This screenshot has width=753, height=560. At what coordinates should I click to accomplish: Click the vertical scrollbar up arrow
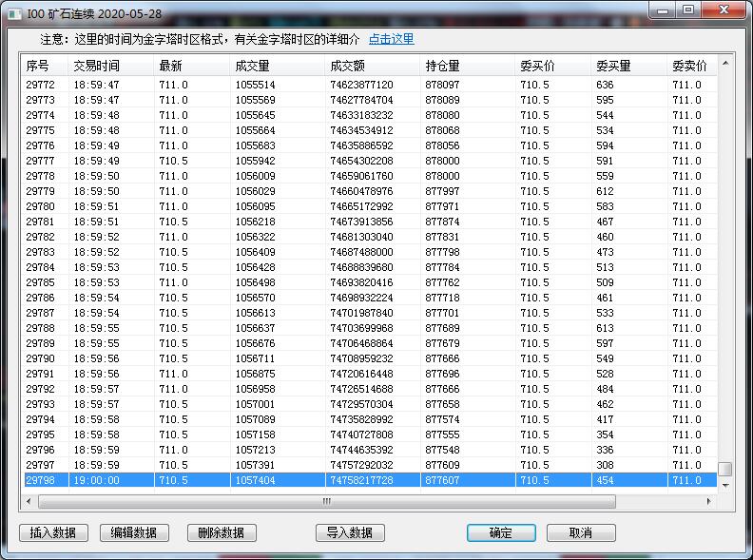tap(725, 63)
